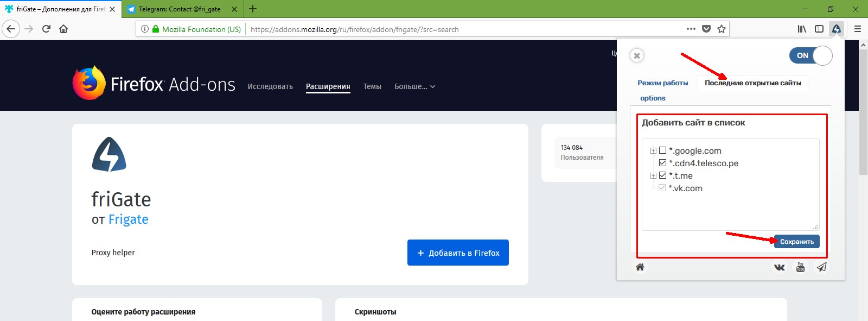
Task: Open the browser home page
Action: [x=63, y=29]
